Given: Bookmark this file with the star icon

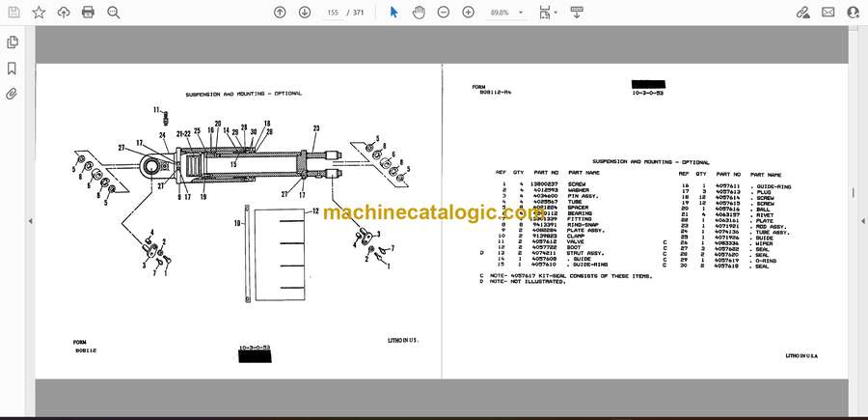Looking at the screenshot, I should [39, 13].
